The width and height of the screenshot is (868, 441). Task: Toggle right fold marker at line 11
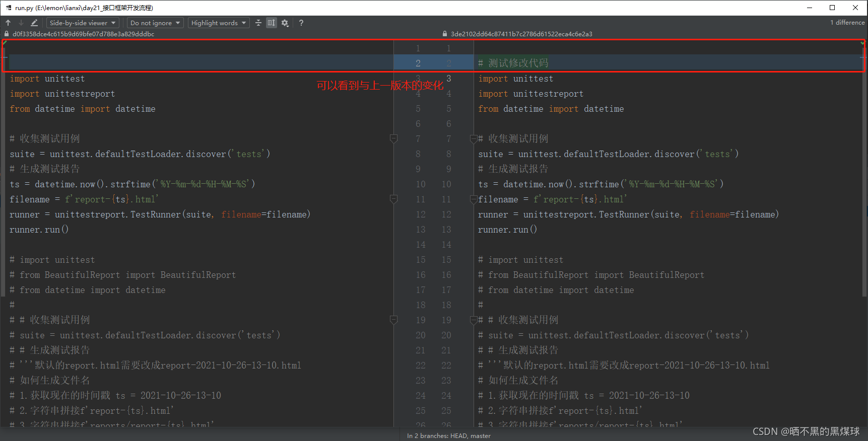pyautogui.click(x=474, y=199)
